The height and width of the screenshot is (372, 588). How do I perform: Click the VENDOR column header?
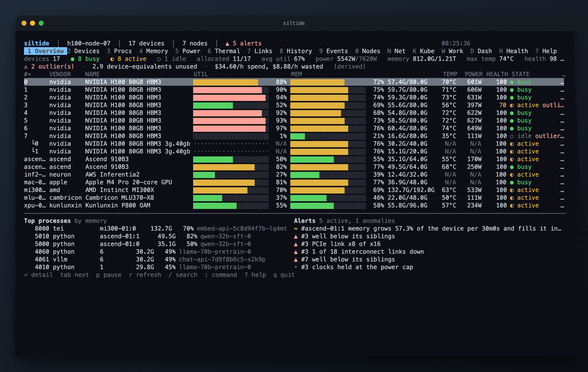pos(60,74)
